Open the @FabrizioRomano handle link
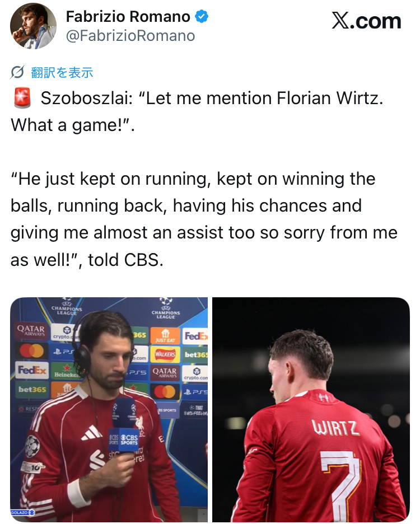Screen dimensions: 420x524 [x=130, y=36]
